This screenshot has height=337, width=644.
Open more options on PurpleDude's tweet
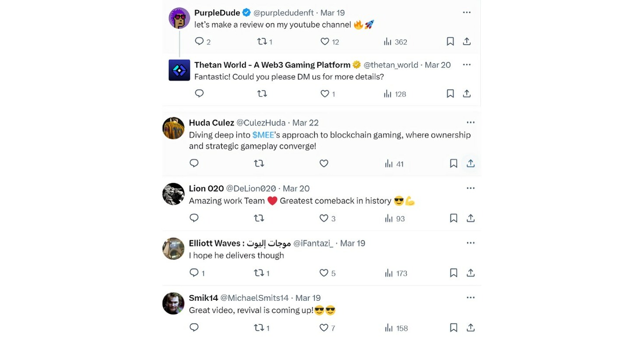[467, 13]
